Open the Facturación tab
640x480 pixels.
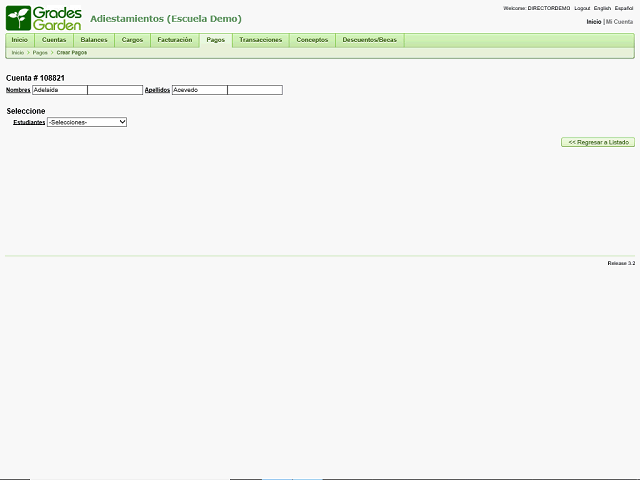pos(175,40)
